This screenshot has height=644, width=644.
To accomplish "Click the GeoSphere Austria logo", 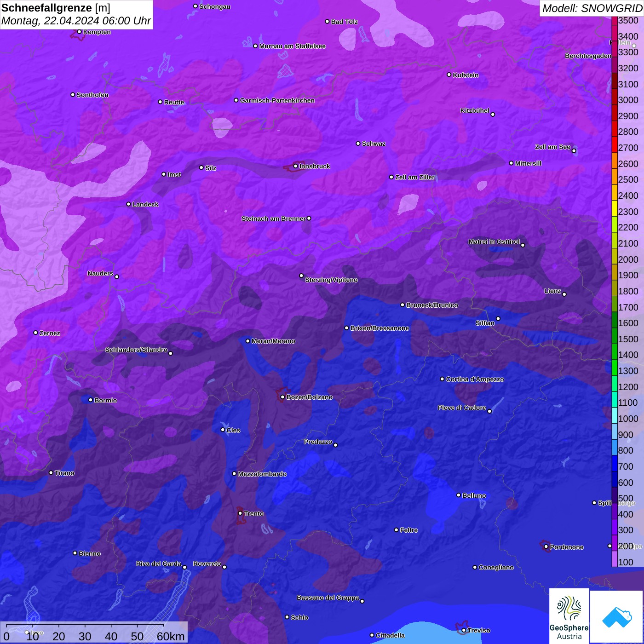I will tap(569, 616).
